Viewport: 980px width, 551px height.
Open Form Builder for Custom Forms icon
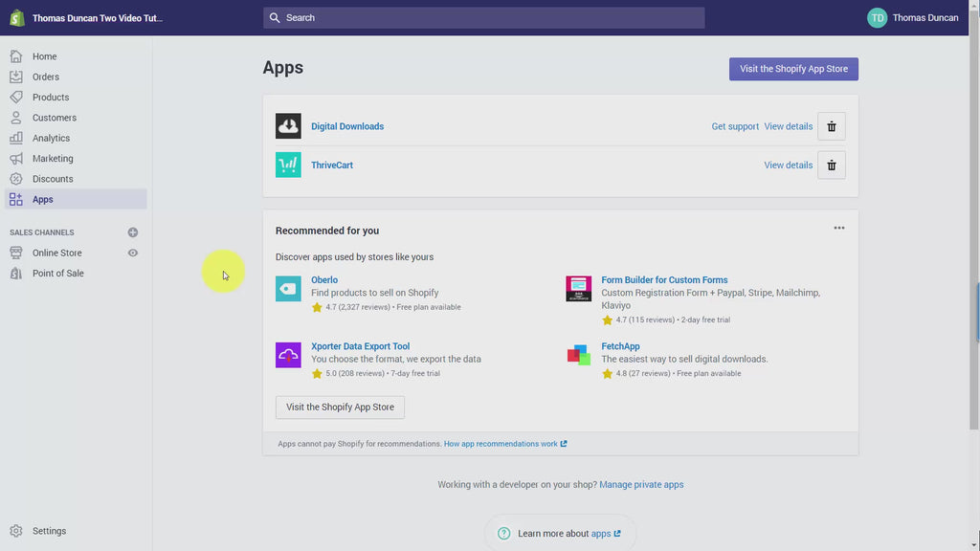click(579, 289)
